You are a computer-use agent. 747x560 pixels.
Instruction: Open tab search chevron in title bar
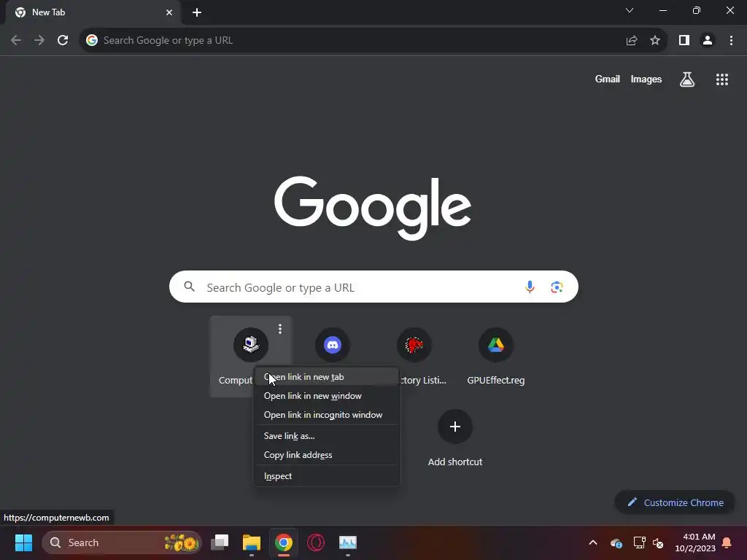(630, 10)
